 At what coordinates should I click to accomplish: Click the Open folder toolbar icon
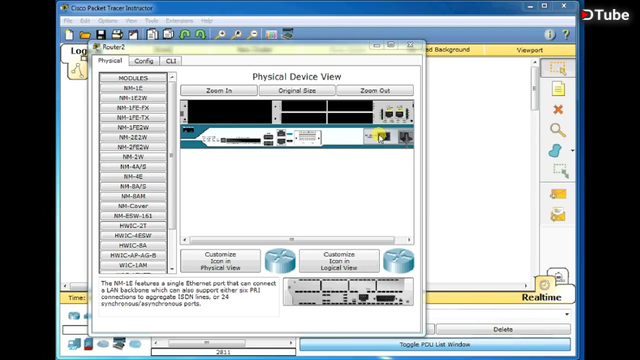point(85,35)
